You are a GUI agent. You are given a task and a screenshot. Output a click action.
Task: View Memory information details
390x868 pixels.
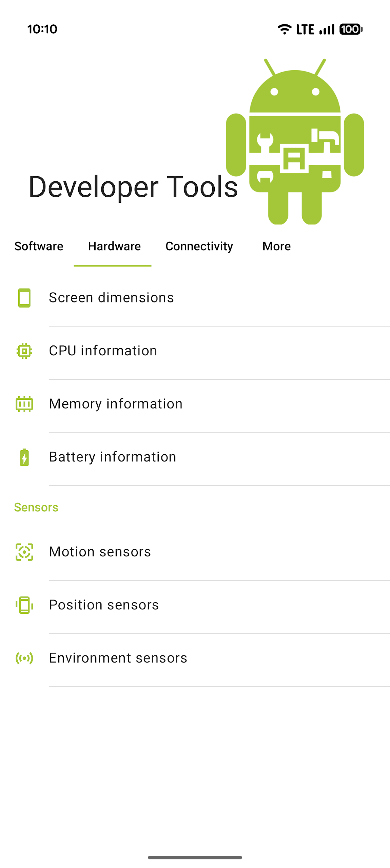point(116,404)
